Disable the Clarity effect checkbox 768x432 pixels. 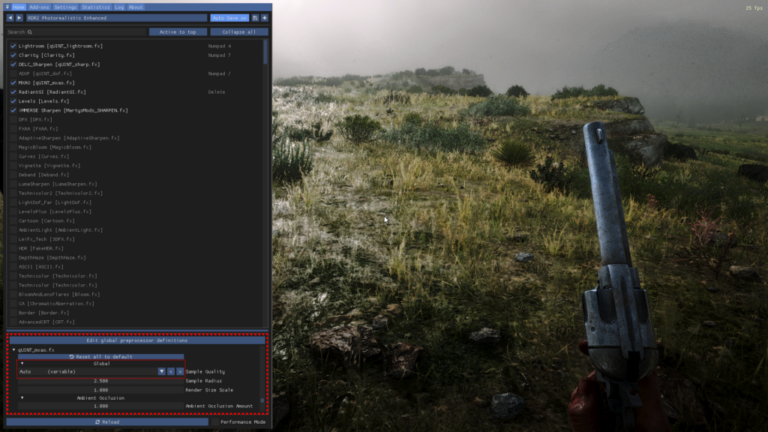14,55
